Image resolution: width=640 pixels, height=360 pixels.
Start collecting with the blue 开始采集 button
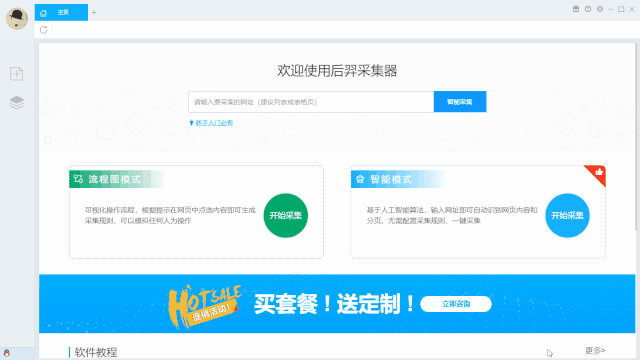(x=567, y=216)
